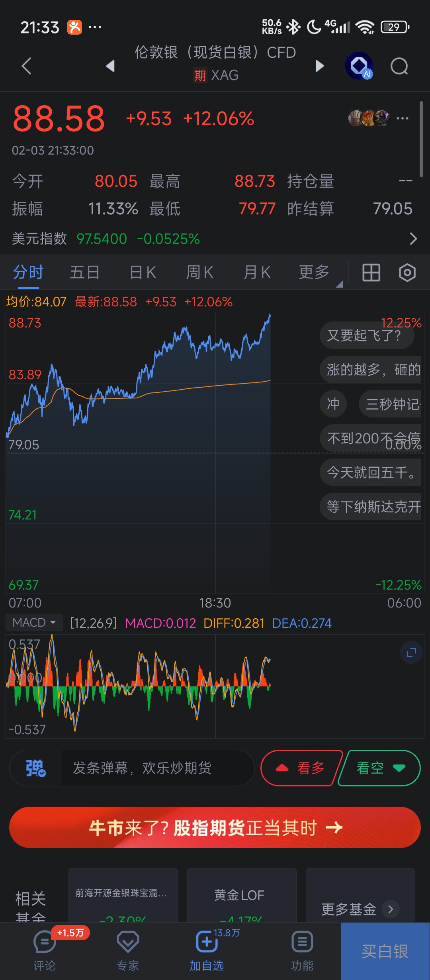Tap the 又要起飞了? comment bubble
Screen dimensions: 430x980
click(367, 335)
